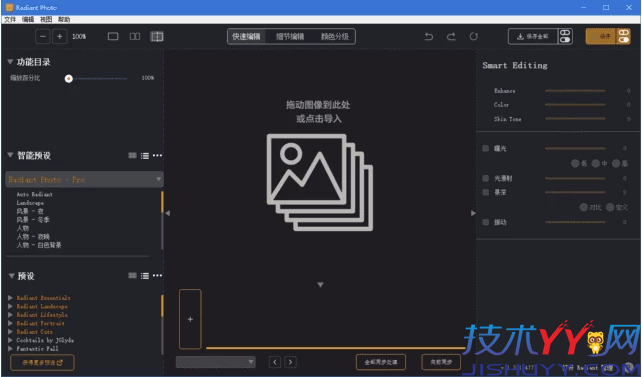Collapse the left panel arrow
This screenshot has width=642, height=377.
click(167, 213)
